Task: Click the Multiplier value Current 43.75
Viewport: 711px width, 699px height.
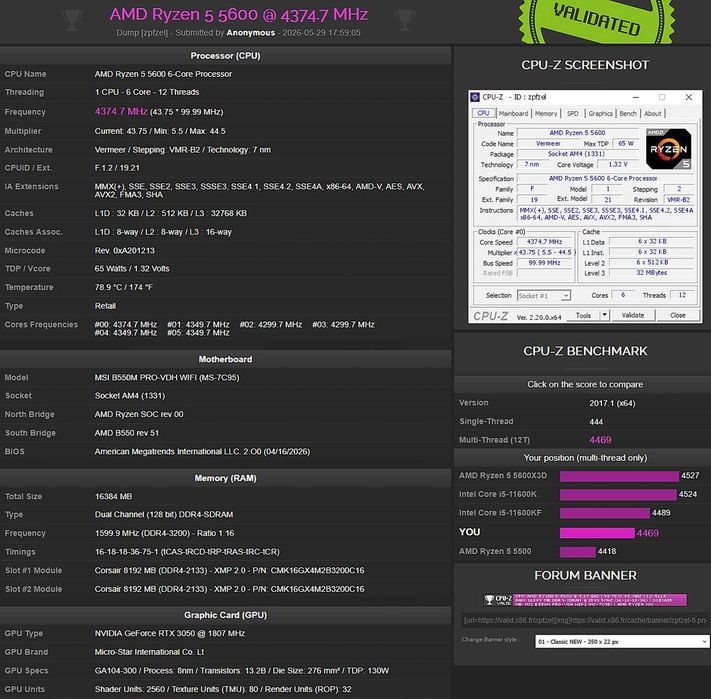Action: (x=160, y=131)
